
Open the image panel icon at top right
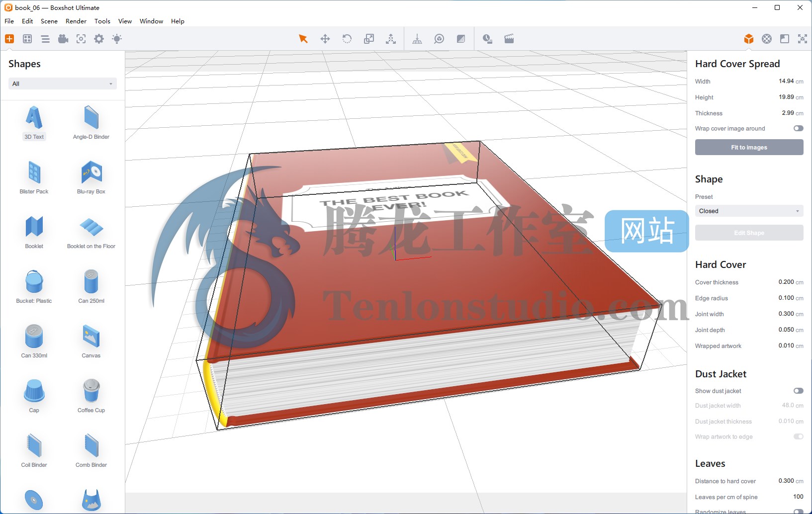(x=785, y=39)
